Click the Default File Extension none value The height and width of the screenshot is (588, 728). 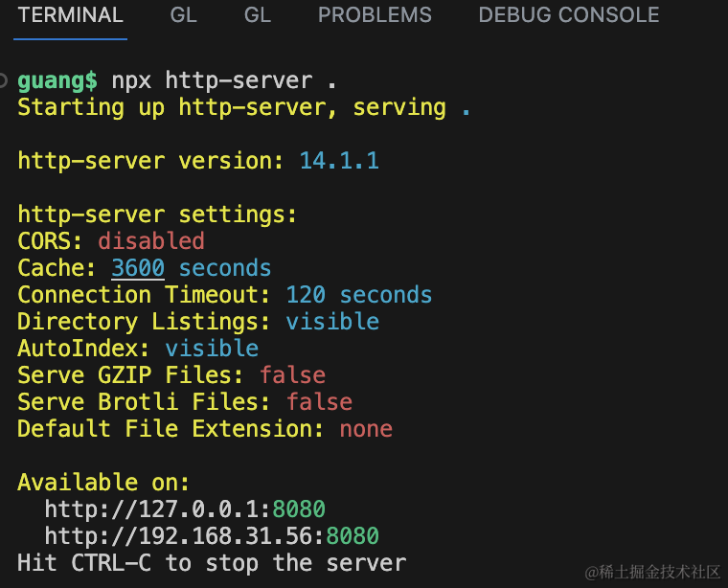point(366,428)
